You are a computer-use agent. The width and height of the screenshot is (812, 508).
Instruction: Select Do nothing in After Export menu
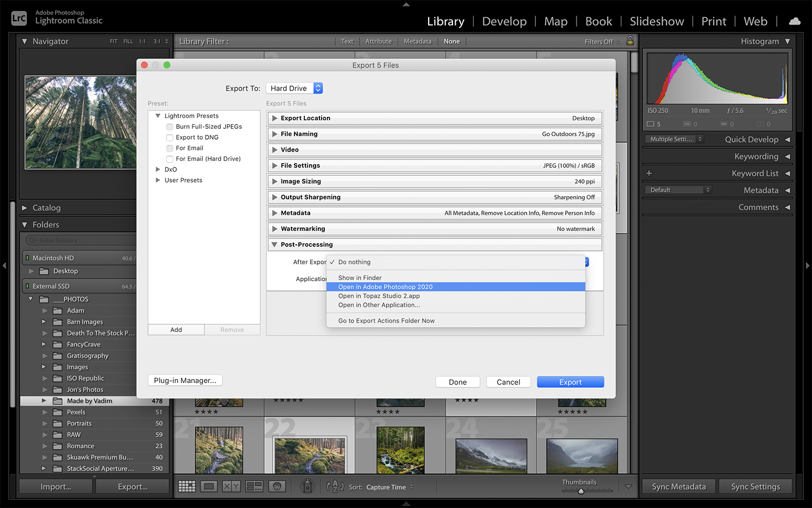coord(456,262)
